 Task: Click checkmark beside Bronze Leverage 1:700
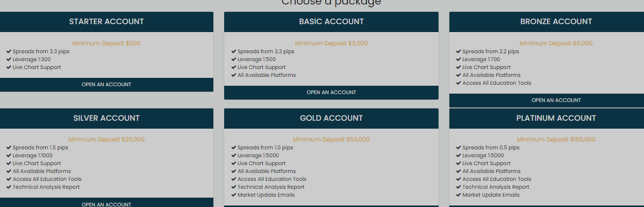coord(458,60)
